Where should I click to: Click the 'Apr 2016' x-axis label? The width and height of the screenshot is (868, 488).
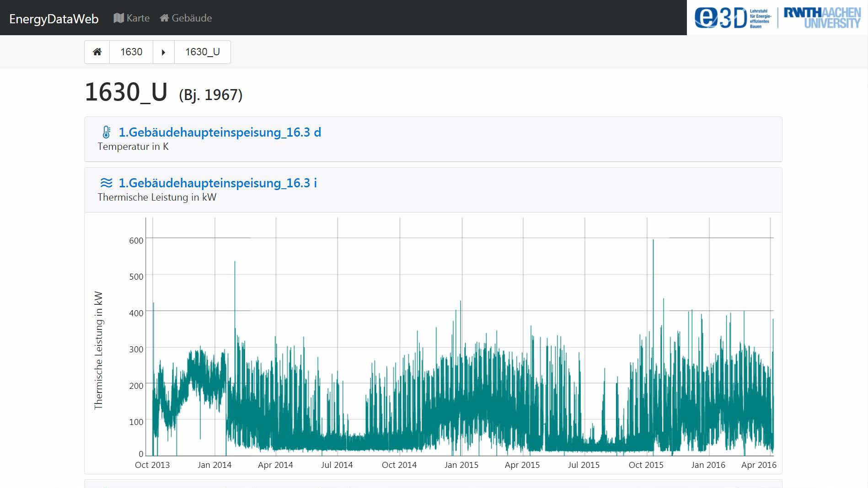pyautogui.click(x=759, y=465)
